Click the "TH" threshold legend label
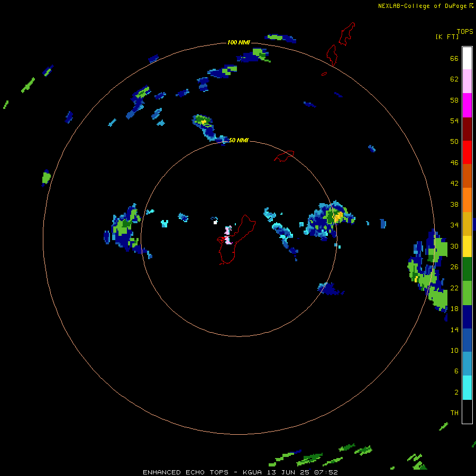 (x=454, y=413)
